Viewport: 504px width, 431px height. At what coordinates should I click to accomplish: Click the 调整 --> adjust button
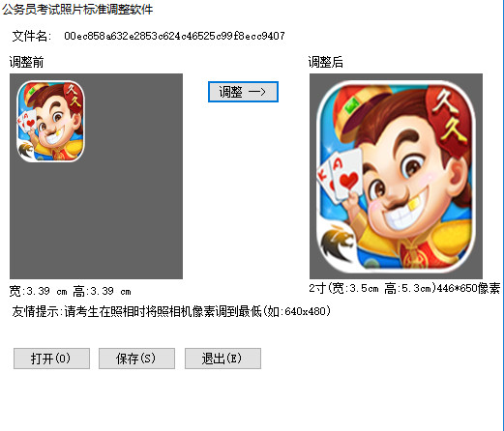243,92
